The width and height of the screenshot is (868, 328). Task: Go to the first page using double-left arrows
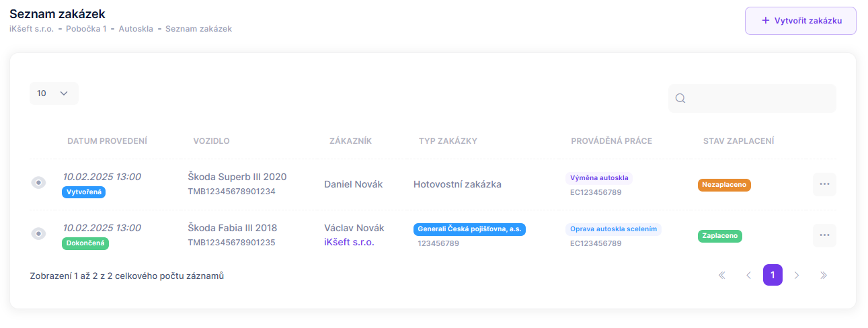[x=722, y=275]
